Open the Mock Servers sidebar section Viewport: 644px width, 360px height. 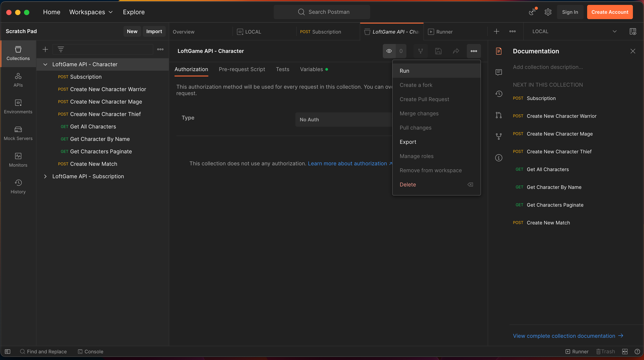18,133
